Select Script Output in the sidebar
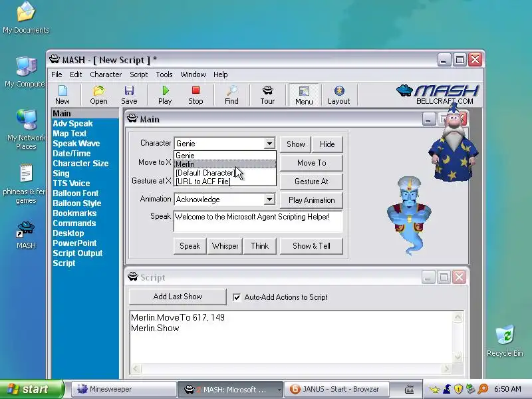Image resolution: width=532 pixels, height=399 pixels. pyautogui.click(x=77, y=253)
